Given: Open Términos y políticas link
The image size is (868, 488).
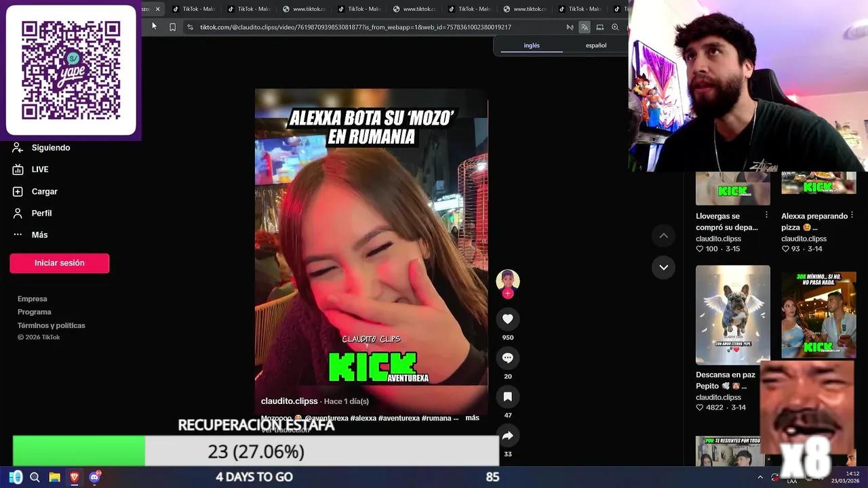Looking at the screenshot, I should (52, 326).
